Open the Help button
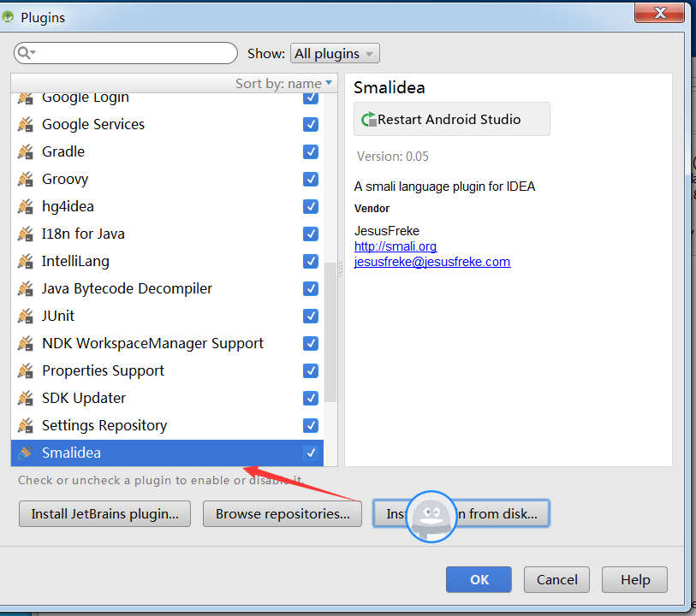696x616 pixels. (x=634, y=579)
